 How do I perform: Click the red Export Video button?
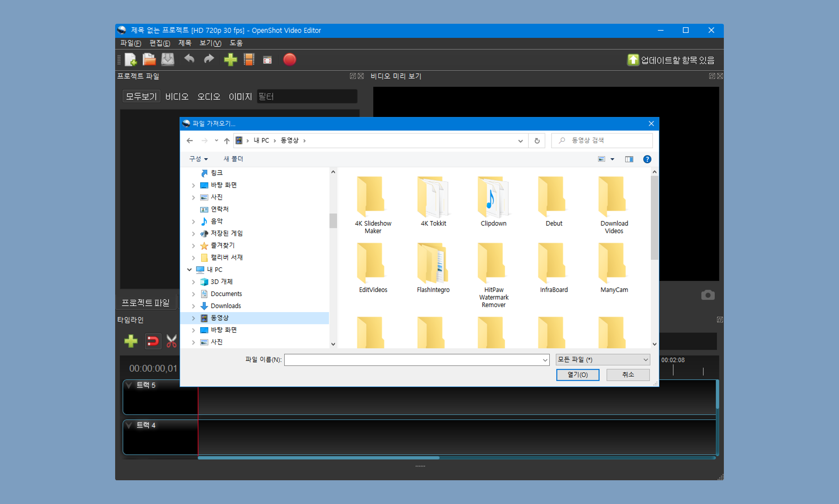(289, 60)
